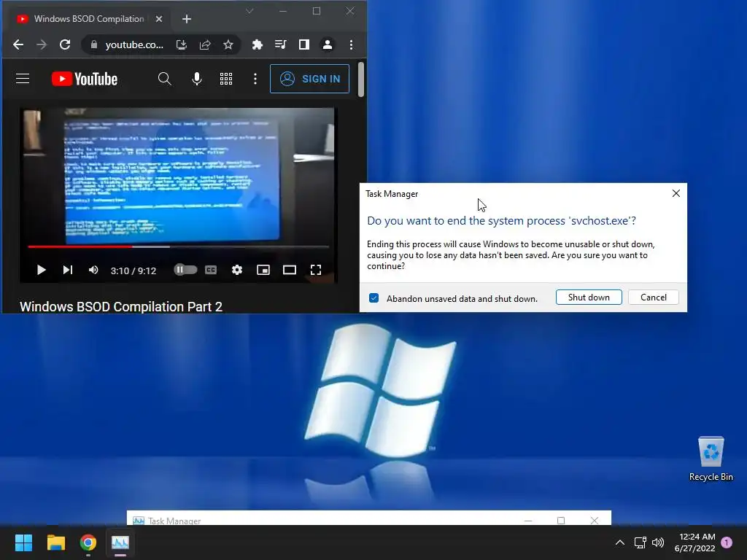Toggle autoplay switch in player
Image resolution: width=747 pixels, height=560 pixels.
[x=185, y=270]
